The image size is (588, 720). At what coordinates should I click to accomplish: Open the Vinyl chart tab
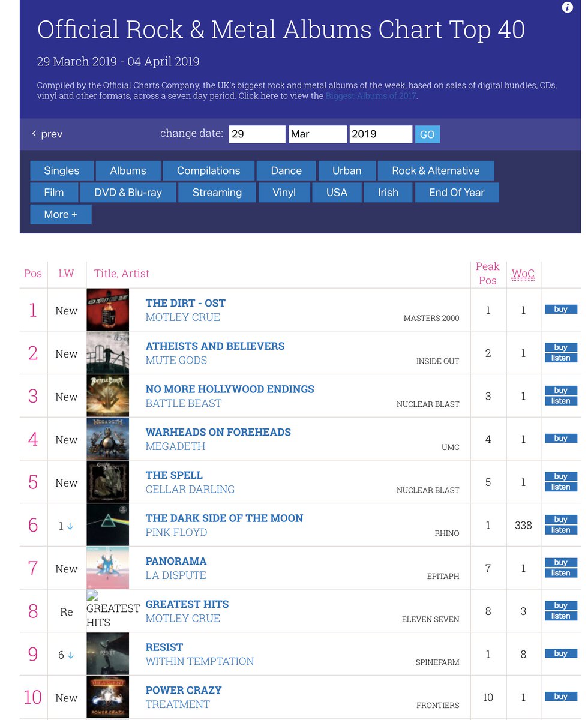coord(284,193)
